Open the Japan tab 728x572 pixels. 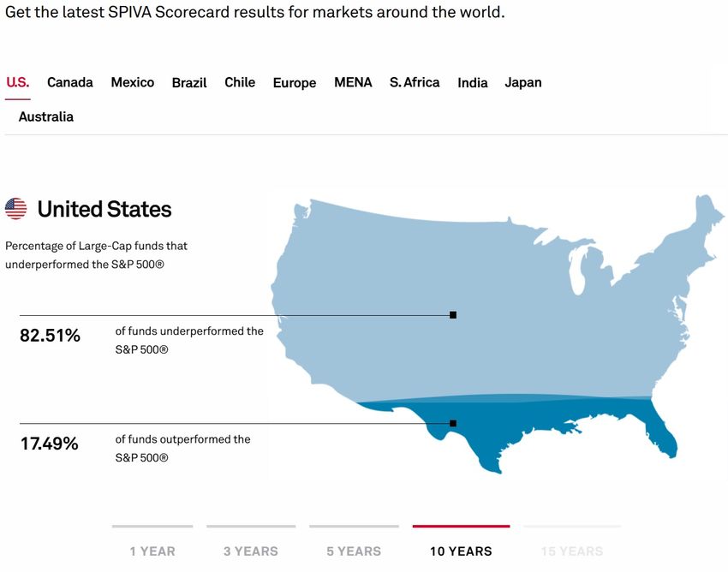(x=523, y=83)
